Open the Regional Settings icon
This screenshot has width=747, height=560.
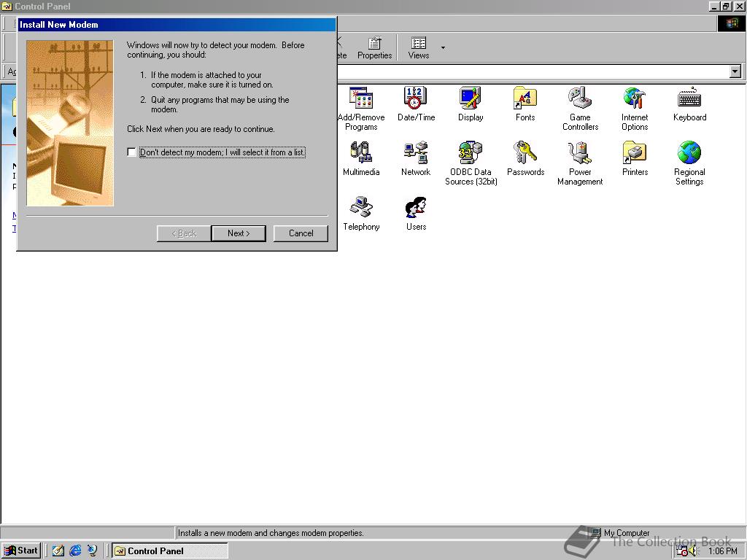click(689, 163)
